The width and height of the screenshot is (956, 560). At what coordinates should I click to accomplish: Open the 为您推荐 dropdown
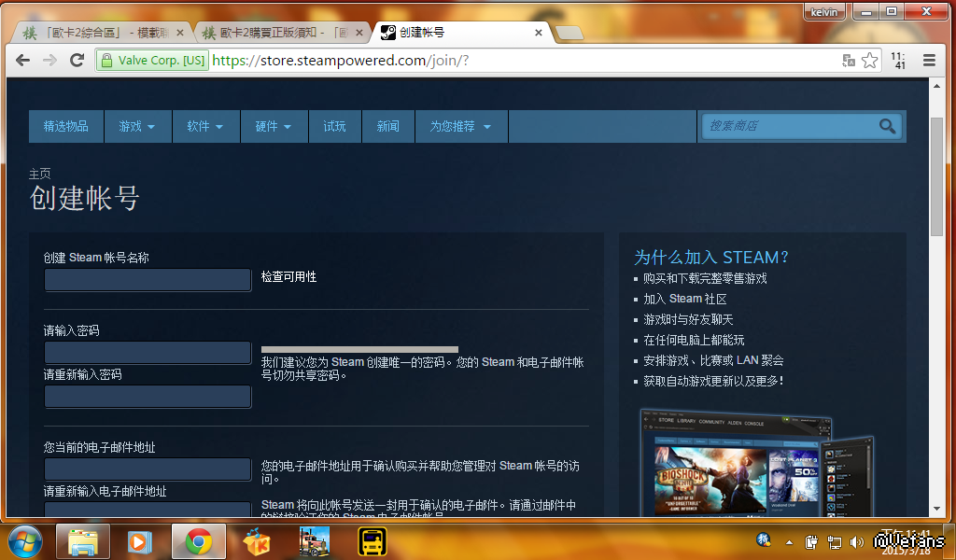(x=460, y=127)
